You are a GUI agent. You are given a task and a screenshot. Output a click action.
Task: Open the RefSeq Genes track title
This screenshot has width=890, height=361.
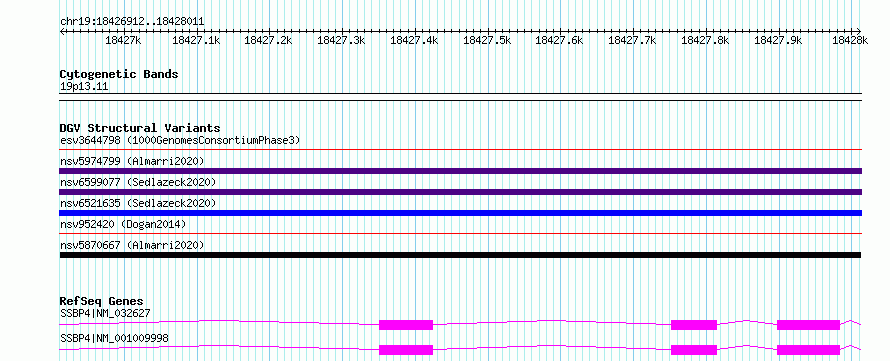(x=102, y=301)
